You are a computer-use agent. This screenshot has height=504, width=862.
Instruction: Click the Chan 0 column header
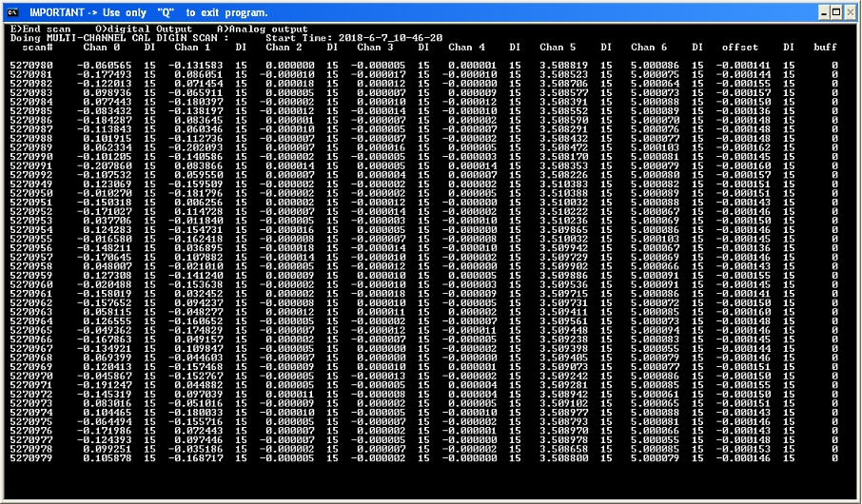[x=101, y=48]
